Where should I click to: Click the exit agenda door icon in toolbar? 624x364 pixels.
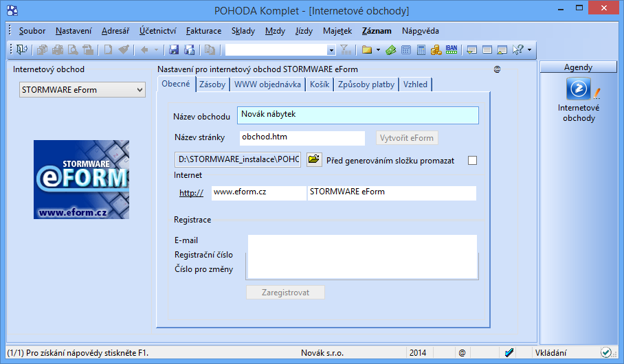pos(22,49)
